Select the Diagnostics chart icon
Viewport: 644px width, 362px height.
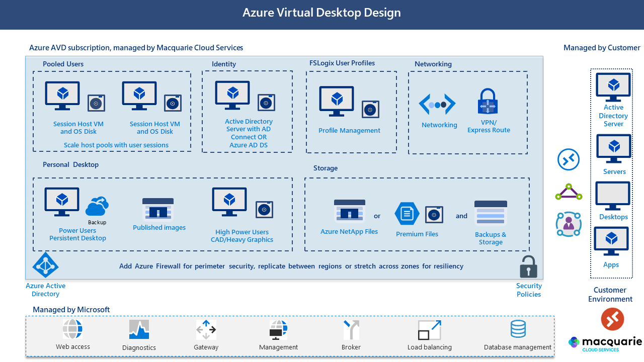coord(139,329)
